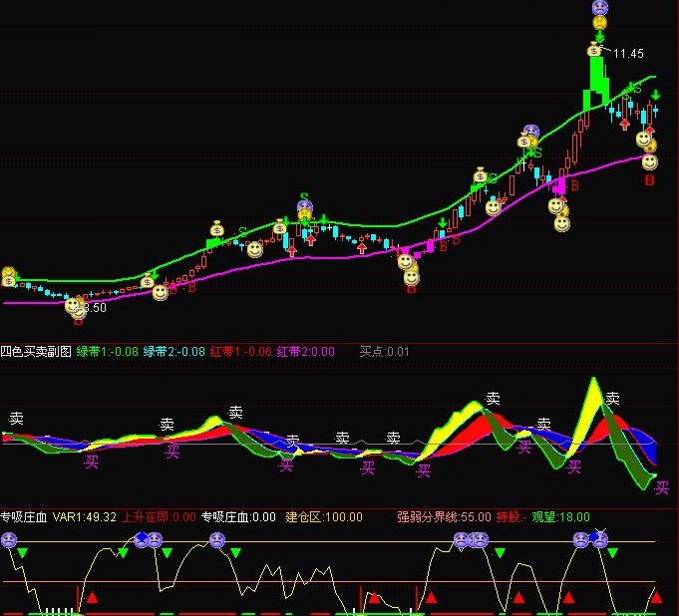679x616 pixels.
Task: Select the money bag icon beside 11.45
Action: [594, 50]
